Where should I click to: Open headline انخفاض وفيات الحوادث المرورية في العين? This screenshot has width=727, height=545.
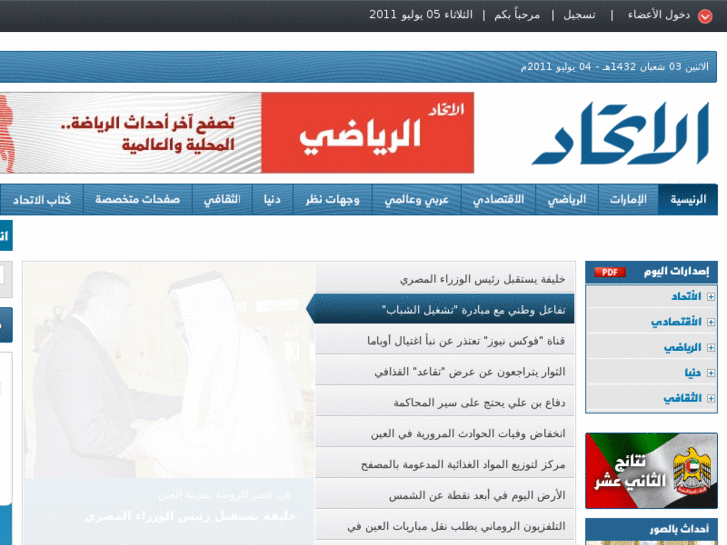(x=445, y=434)
